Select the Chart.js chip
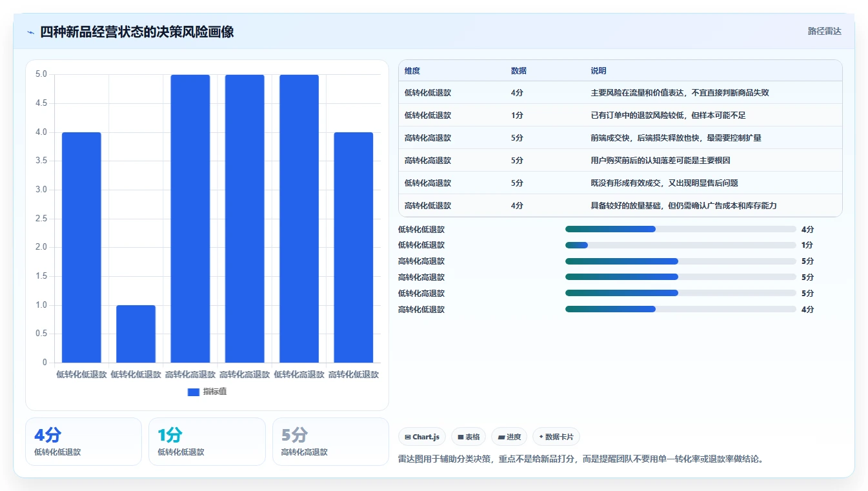Screen dimensions: 868x491 click(x=422, y=437)
